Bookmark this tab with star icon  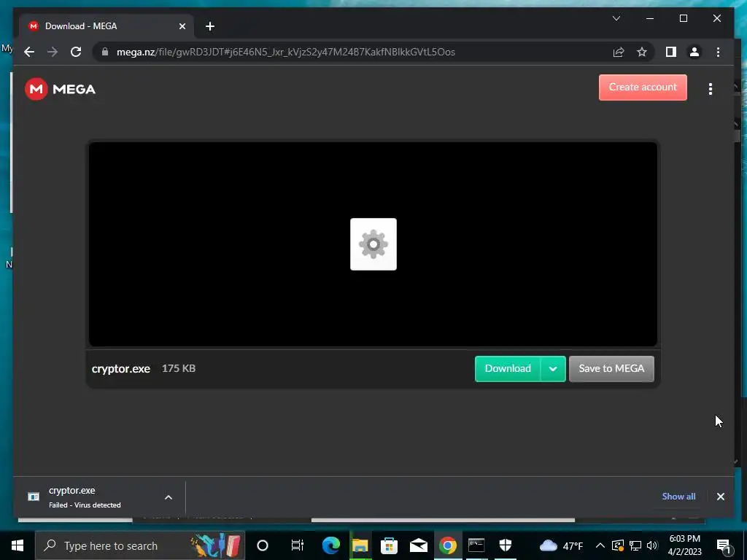point(642,52)
